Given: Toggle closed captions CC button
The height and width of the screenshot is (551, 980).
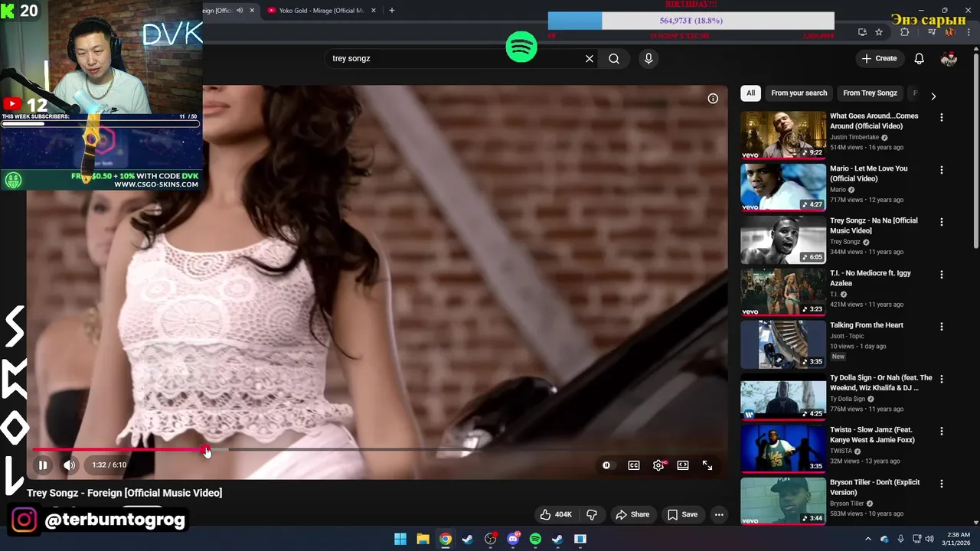Looking at the screenshot, I should tap(634, 465).
